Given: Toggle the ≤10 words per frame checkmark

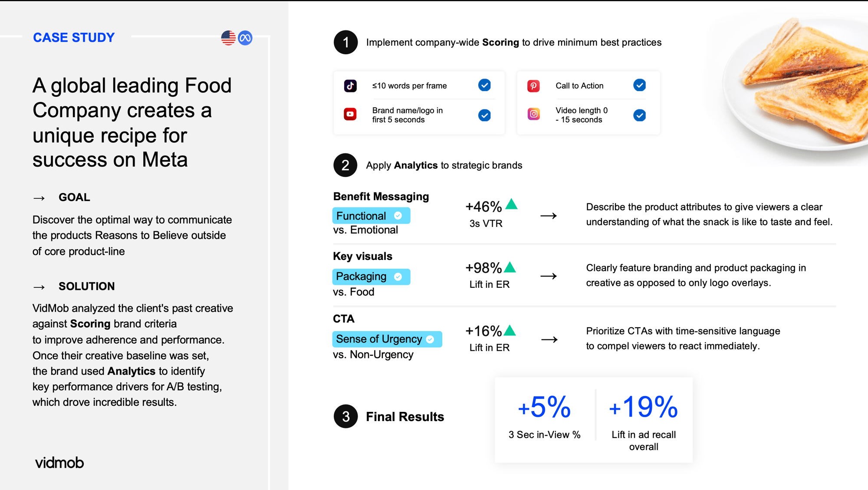Looking at the screenshot, I should coord(484,85).
